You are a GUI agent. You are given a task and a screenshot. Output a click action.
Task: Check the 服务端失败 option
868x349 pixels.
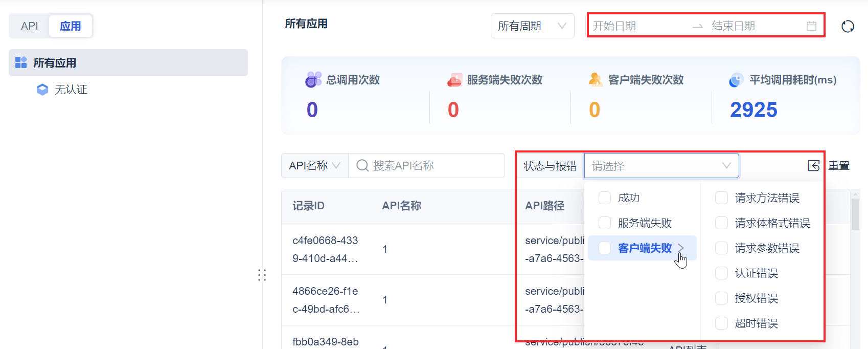click(605, 223)
